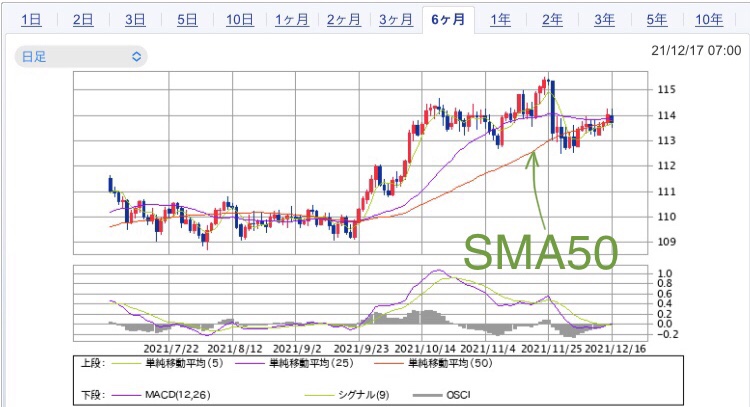Click the 2021/8/12 date axis label
This screenshot has height=407, width=750.
click(235, 349)
